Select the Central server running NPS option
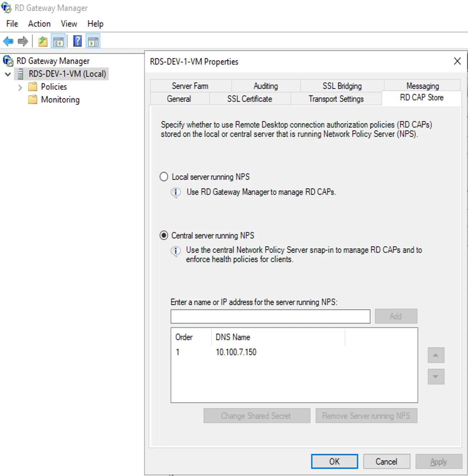Image resolution: width=468 pixels, height=476 pixels. click(x=164, y=235)
